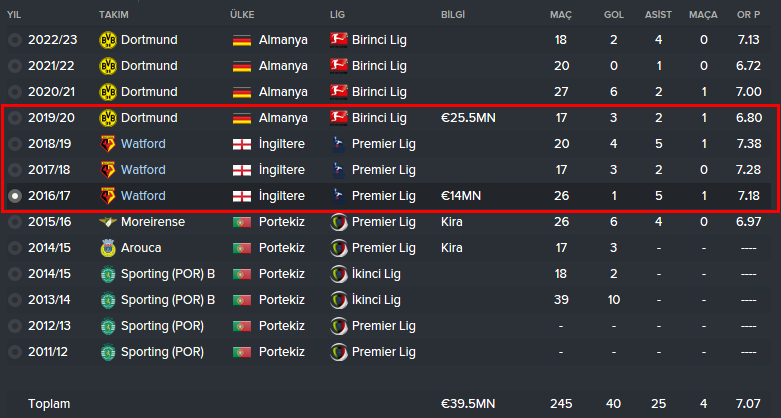Click the Premier Lig icon in 2017/18 row
Image resolution: width=781 pixels, height=418 pixels.
pyautogui.click(x=339, y=170)
